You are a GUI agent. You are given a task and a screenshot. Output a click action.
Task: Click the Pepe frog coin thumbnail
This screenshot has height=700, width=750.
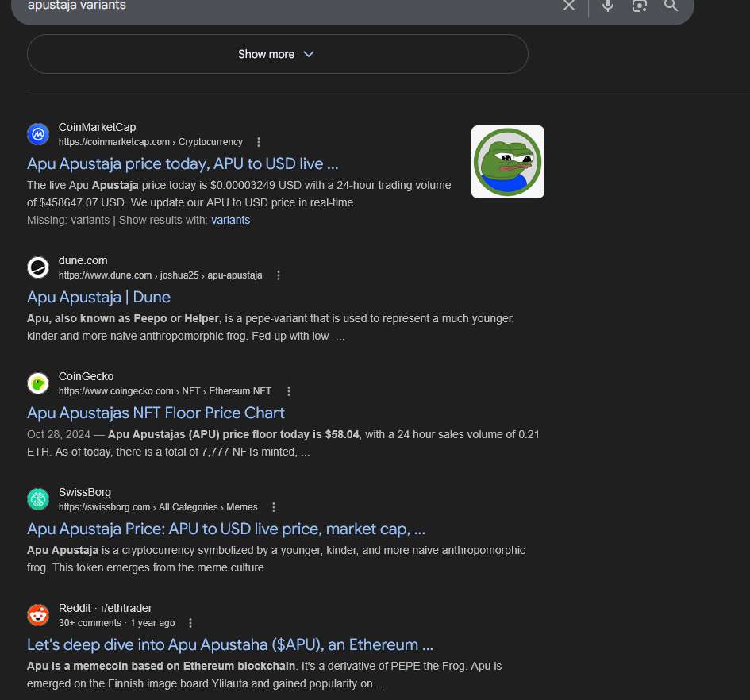pyautogui.click(x=507, y=162)
